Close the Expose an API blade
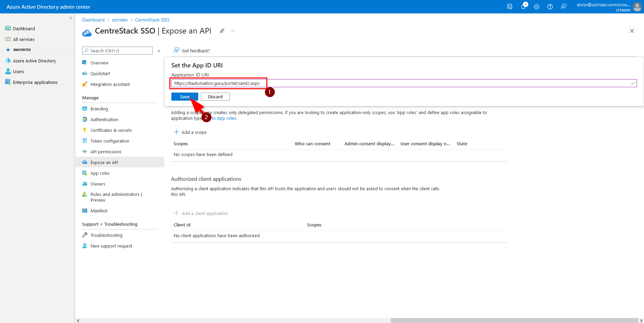Screen dimensions: 644x323 632,31
